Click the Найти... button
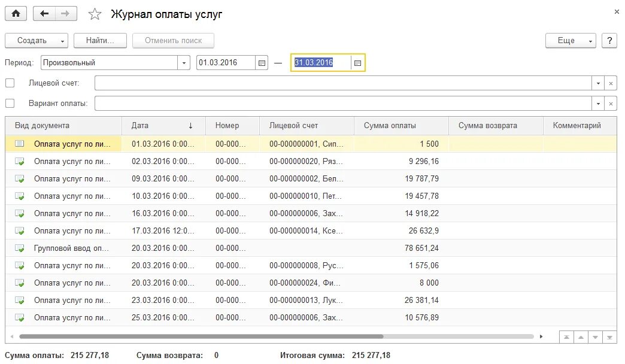625x364 pixels. tap(100, 41)
